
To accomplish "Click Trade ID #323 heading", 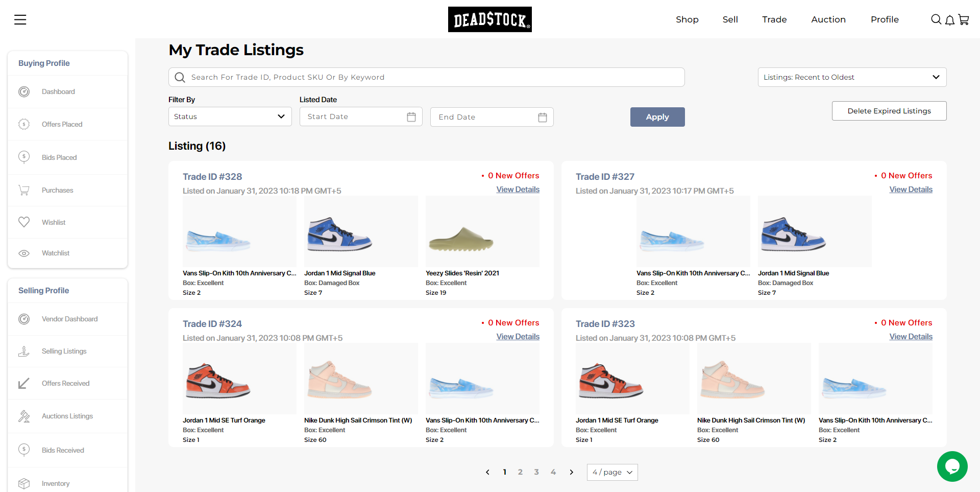I will 605,324.
